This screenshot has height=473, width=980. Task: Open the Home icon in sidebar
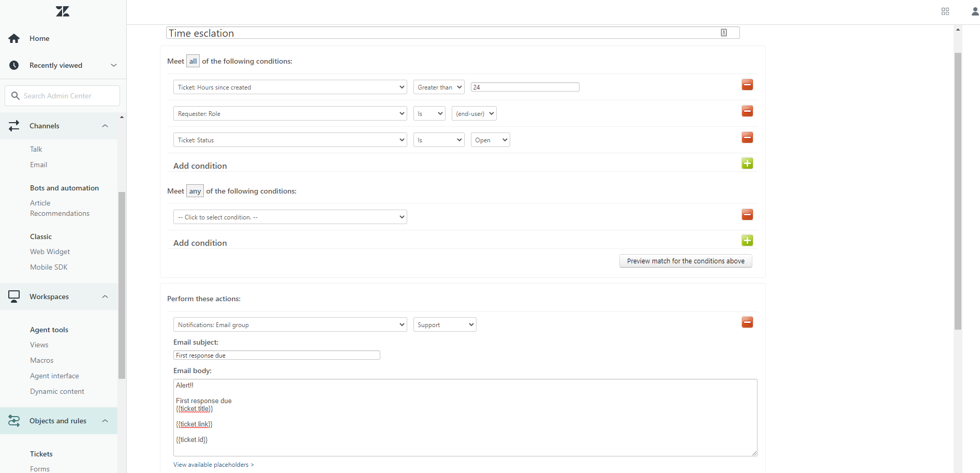click(x=14, y=38)
